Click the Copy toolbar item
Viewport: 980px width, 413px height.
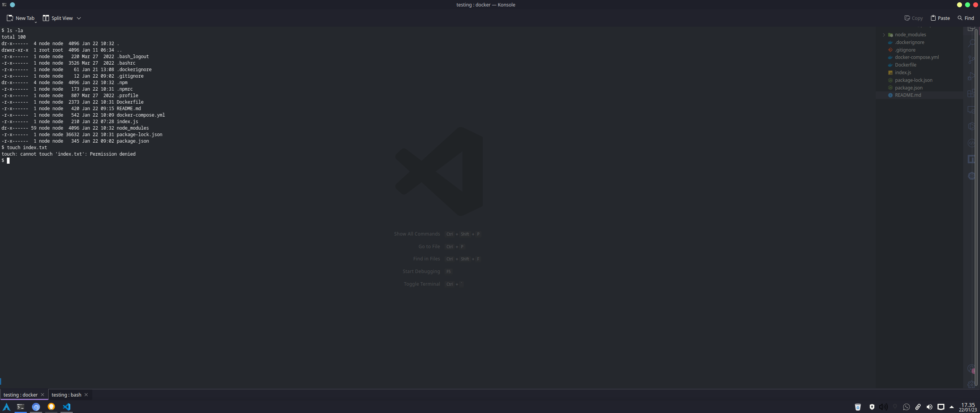point(913,18)
